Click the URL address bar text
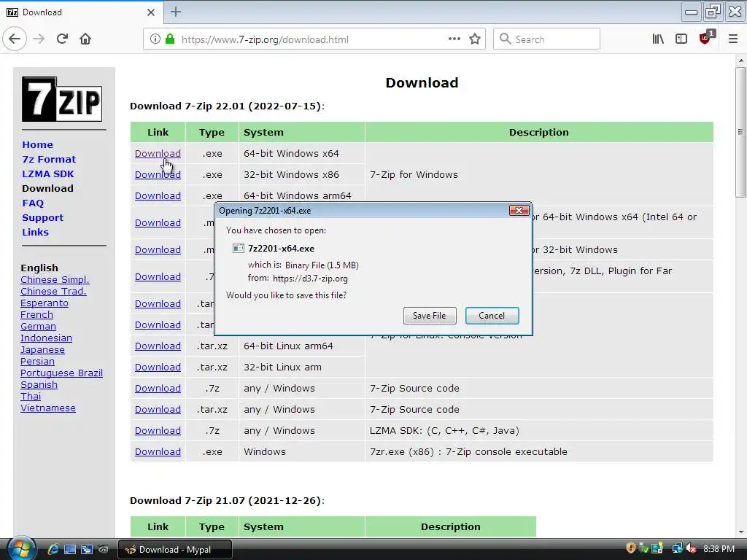This screenshot has width=747, height=560. 265,39
